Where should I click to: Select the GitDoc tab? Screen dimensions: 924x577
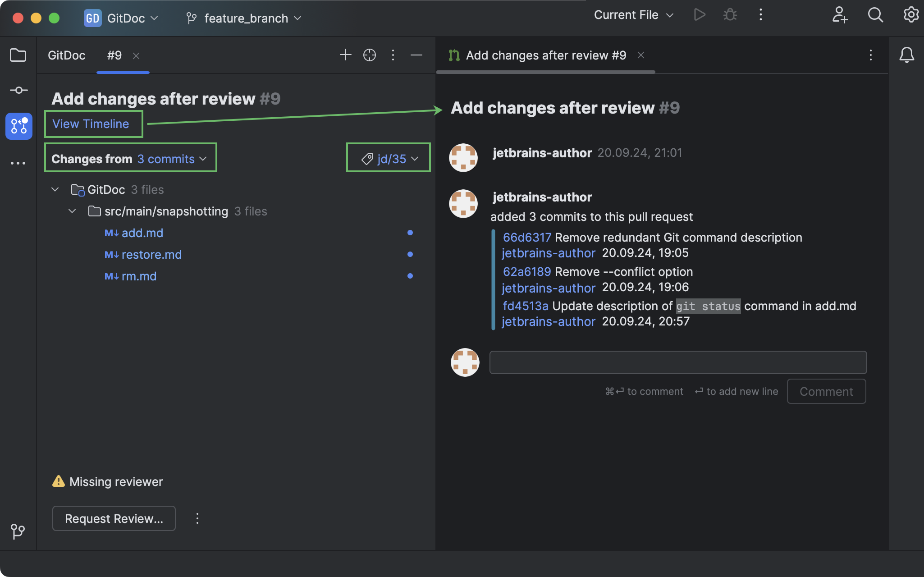66,55
